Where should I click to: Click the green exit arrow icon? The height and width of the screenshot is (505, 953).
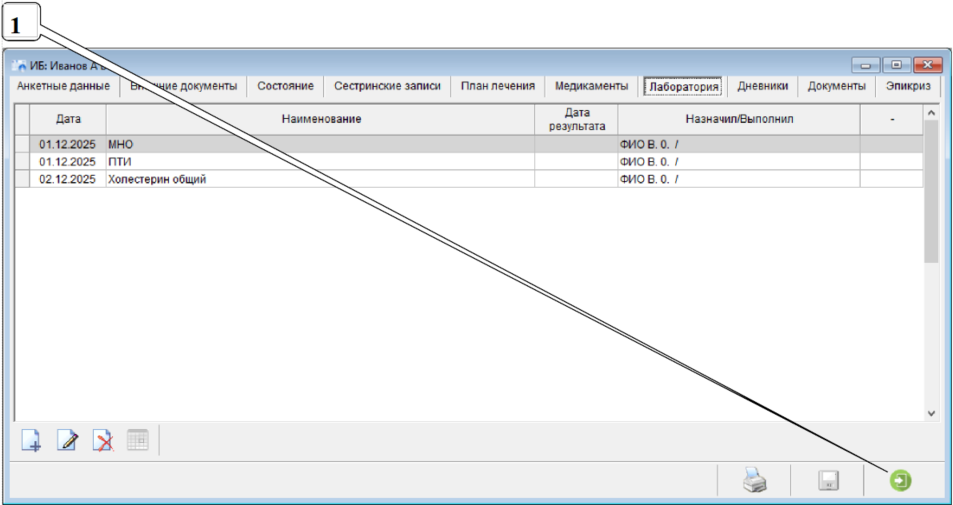click(900, 481)
